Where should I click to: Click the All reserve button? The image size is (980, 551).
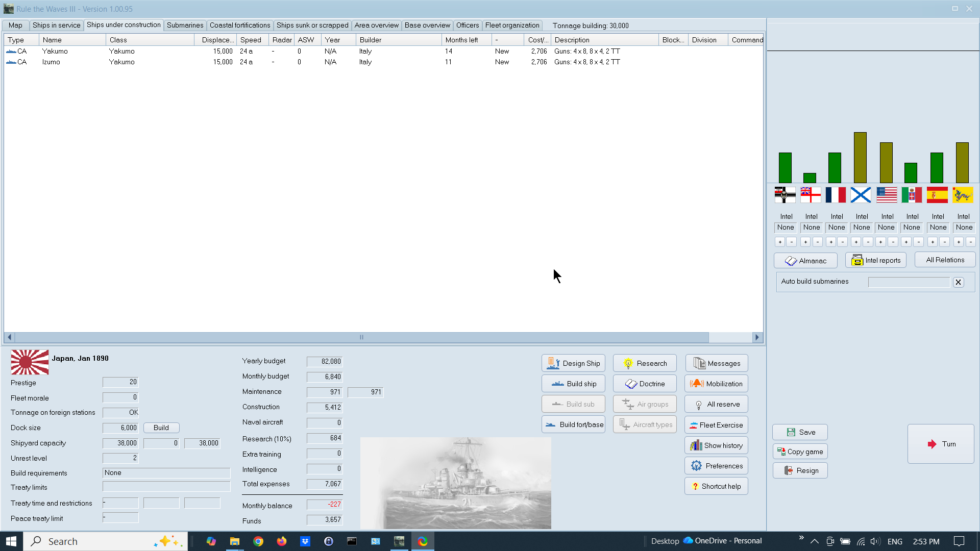(716, 404)
